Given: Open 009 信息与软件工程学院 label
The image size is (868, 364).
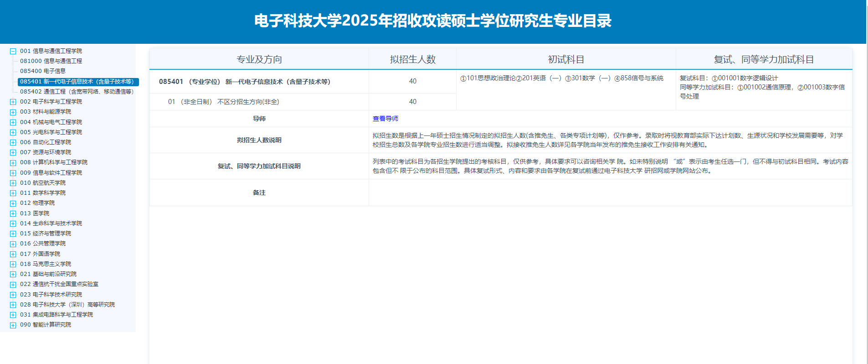Looking at the screenshot, I should point(51,173).
